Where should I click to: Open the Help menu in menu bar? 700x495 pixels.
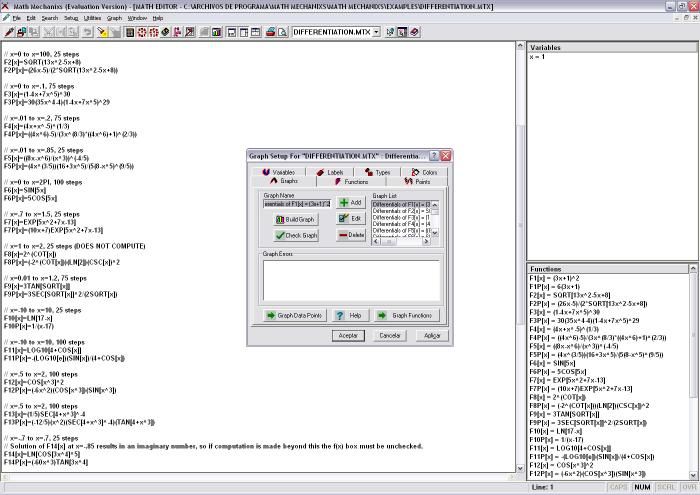158,18
